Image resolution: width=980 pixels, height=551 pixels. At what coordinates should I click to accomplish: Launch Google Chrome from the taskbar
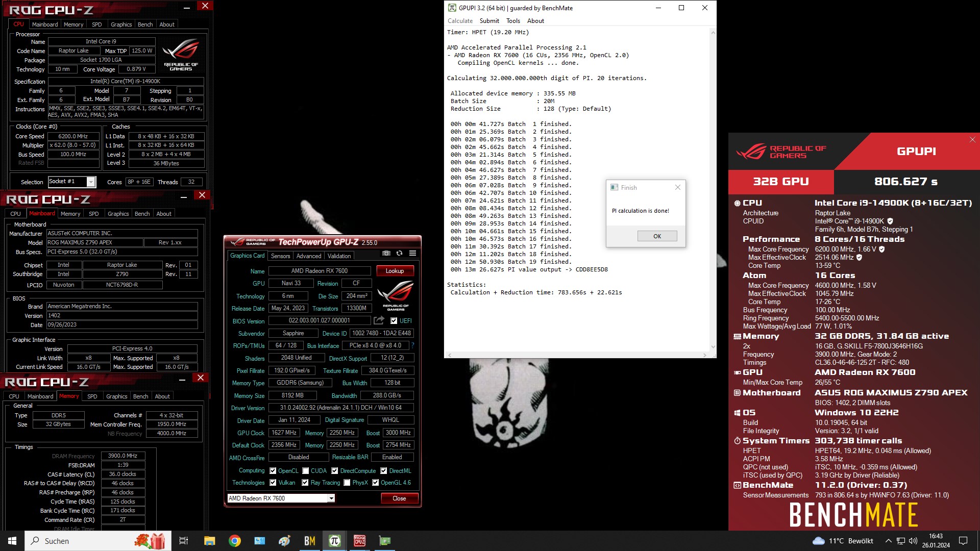coord(235,541)
